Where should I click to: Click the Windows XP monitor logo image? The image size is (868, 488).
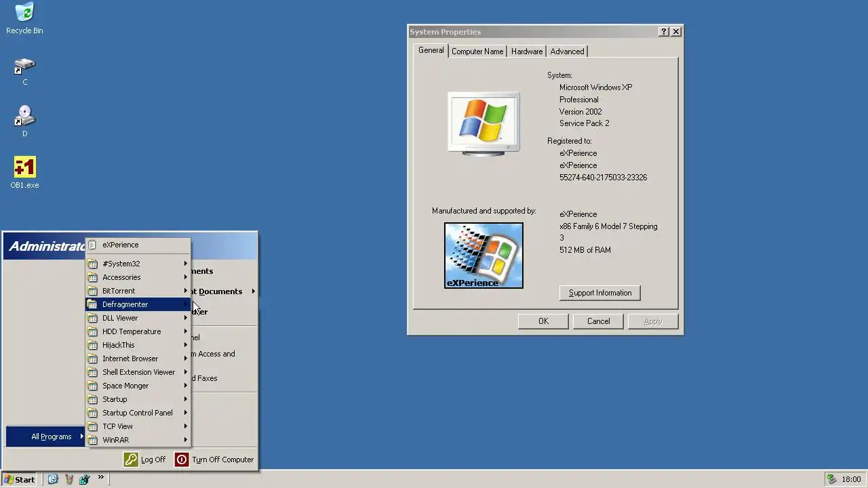[484, 124]
